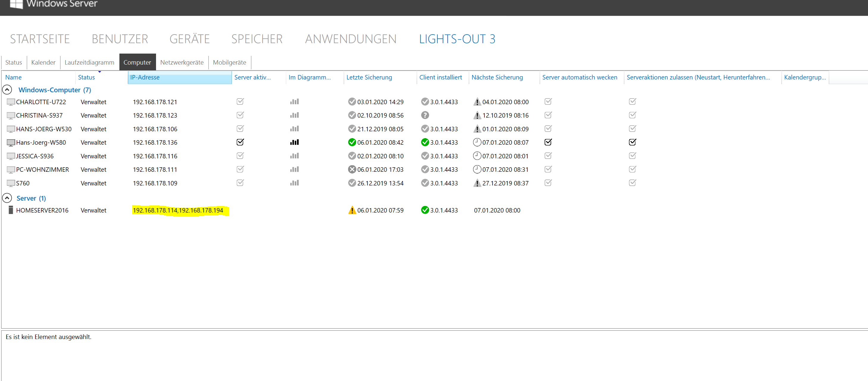Toggle Serveraktionen zulassen checkbox for JESSICA-S936
The width and height of the screenshot is (868, 381).
click(632, 156)
